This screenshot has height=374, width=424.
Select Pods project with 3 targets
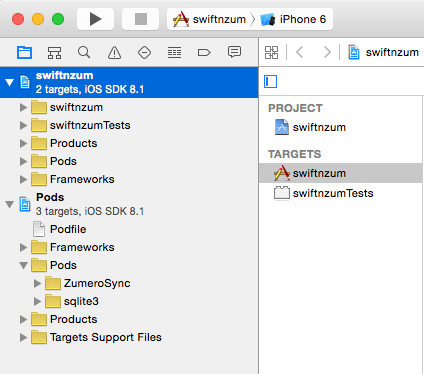click(129, 204)
